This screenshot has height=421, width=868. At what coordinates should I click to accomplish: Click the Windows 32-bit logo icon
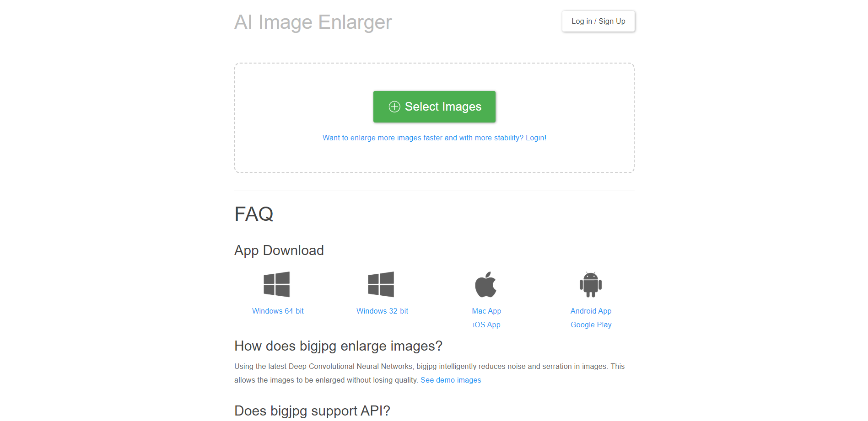coord(381,284)
